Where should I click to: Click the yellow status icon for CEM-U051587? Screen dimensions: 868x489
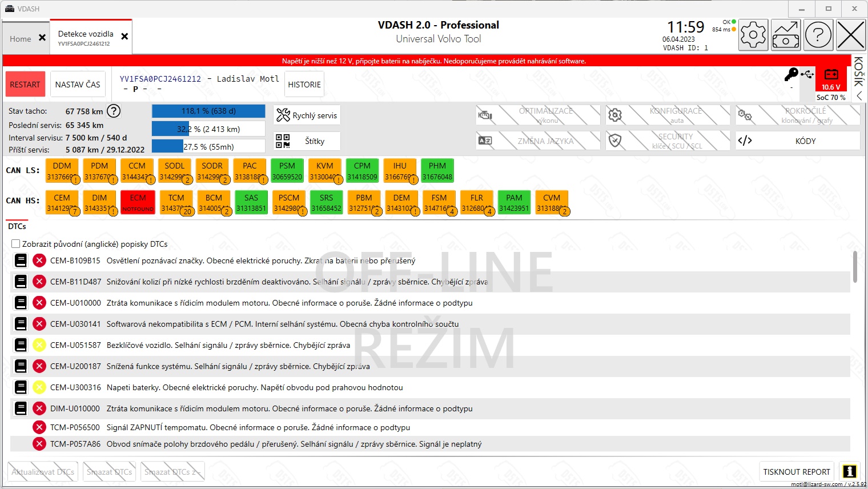point(39,345)
